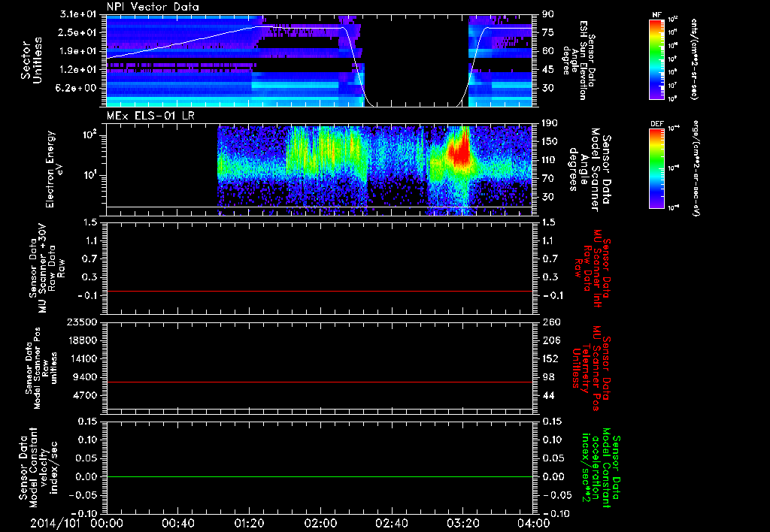
Task: Click the green constant velocity line
Action: tap(320, 476)
